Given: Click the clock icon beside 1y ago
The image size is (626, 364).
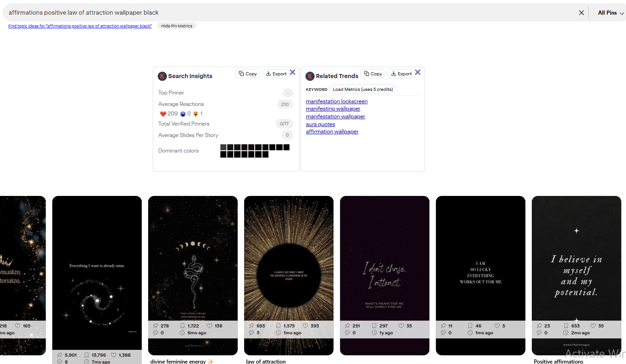Looking at the screenshot, I should coord(375,333).
